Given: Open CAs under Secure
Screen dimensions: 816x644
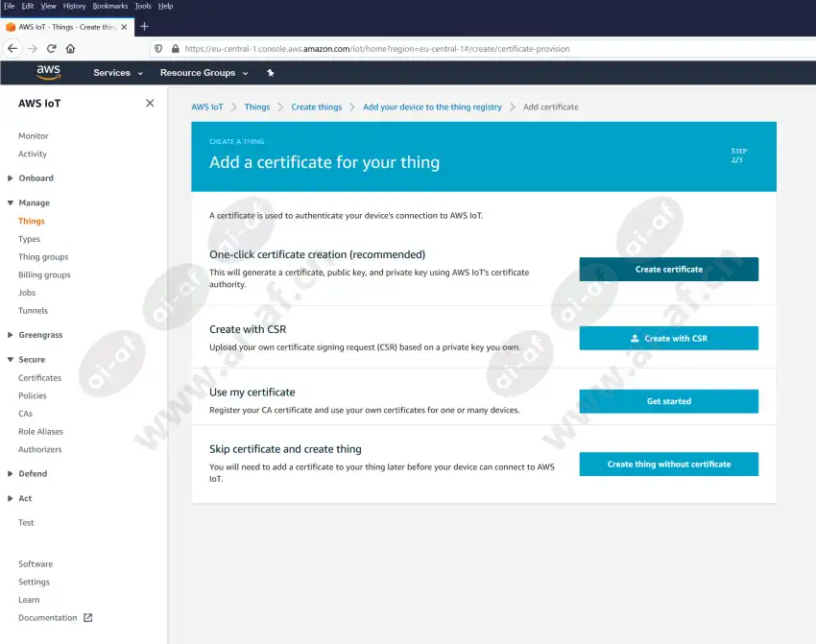Looking at the screenshot, I should click(26, 414).
